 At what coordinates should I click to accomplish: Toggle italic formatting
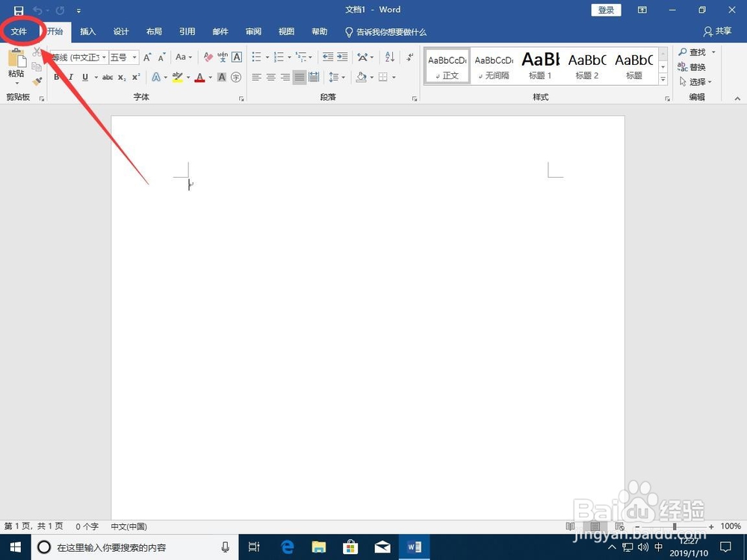coord(70,77)
